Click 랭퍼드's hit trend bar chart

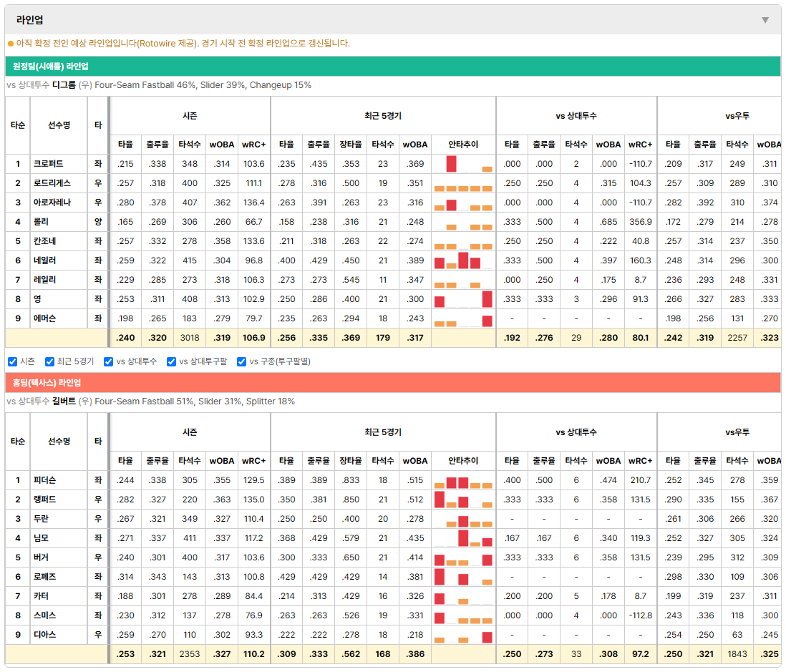(463, 500)
